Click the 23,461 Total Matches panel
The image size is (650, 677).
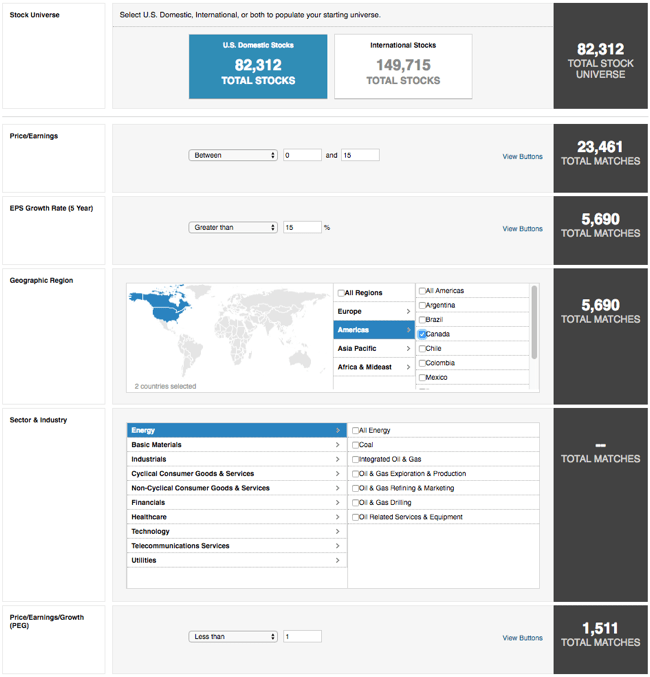click(600, 158)
